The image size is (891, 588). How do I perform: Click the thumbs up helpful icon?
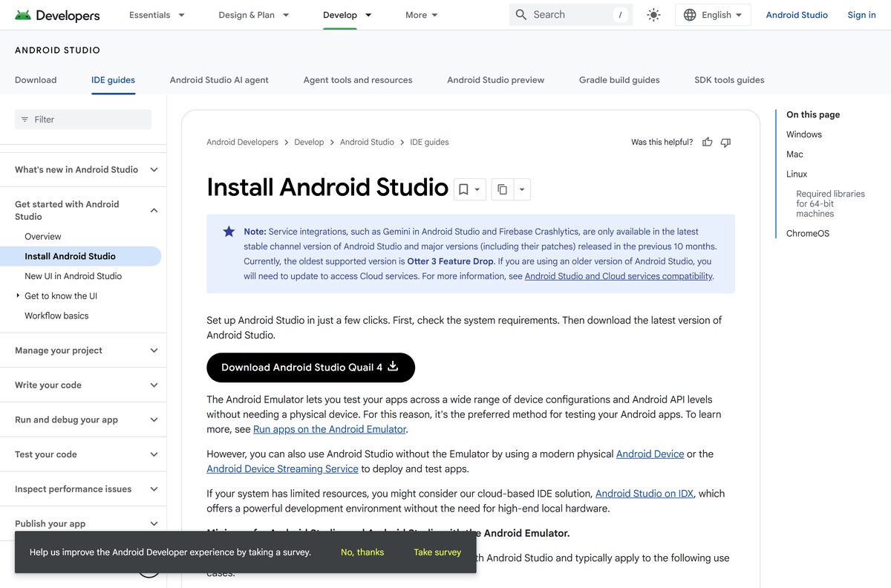click(708, 142)
